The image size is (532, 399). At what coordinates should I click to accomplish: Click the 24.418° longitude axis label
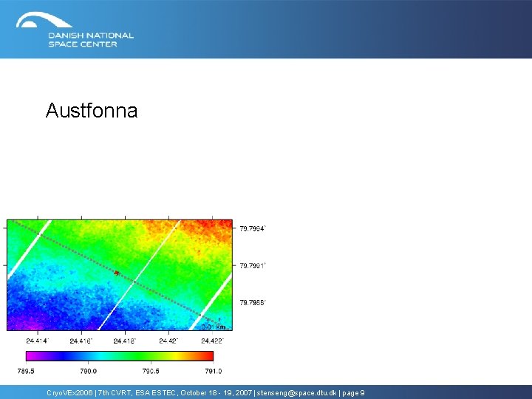pyautogui.click(x=125, y=341)
